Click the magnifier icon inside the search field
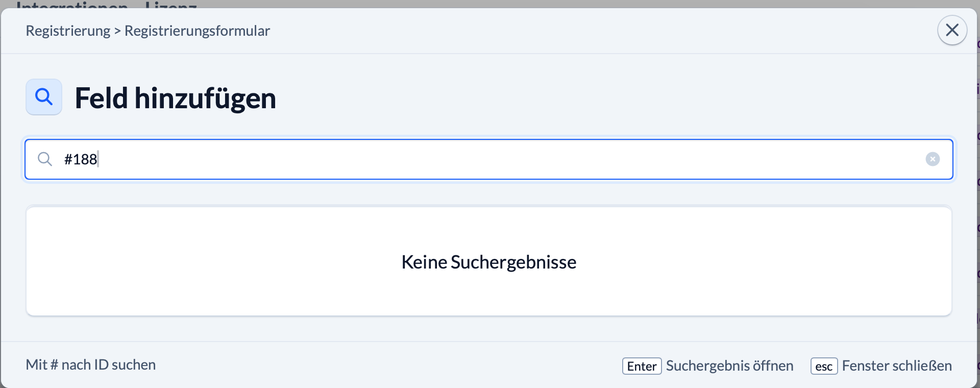The height and width of the screenshot is (388, 980). pos(45,159)
